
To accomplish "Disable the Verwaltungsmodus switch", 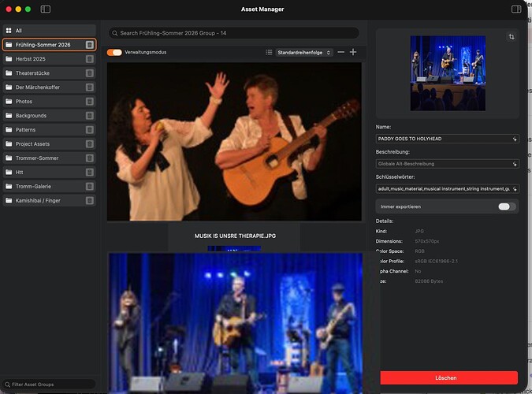I will coord(115,52).
